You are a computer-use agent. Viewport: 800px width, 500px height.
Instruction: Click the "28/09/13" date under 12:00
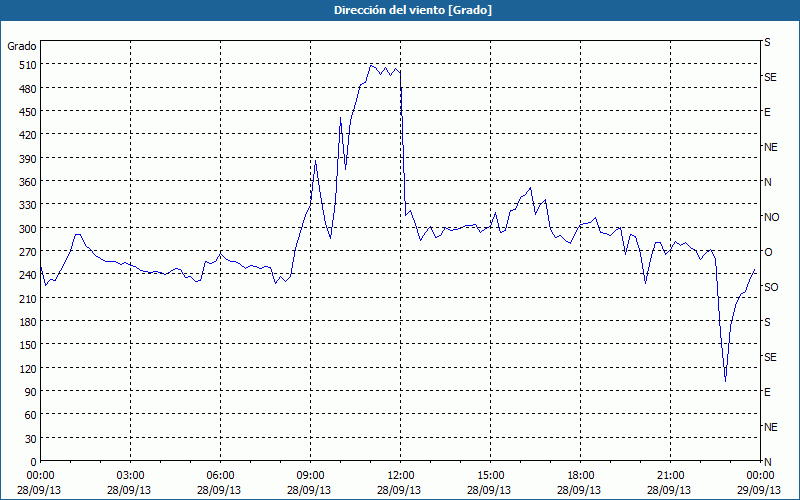point(399,490)
